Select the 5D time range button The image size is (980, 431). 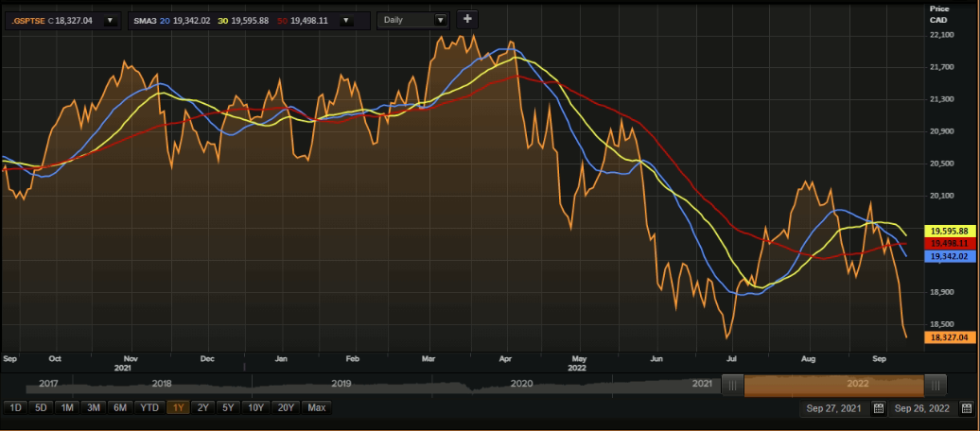tap(41, 408)
